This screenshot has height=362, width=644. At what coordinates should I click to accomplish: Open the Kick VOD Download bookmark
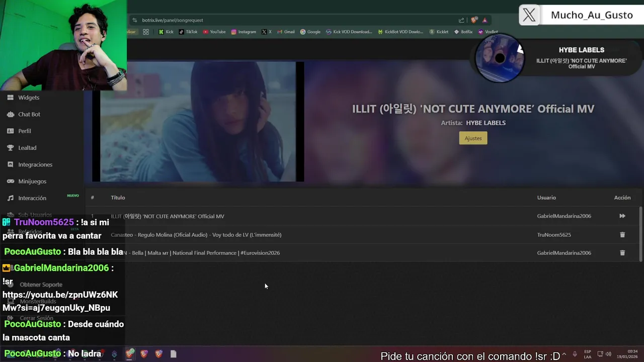pos(349,32)
